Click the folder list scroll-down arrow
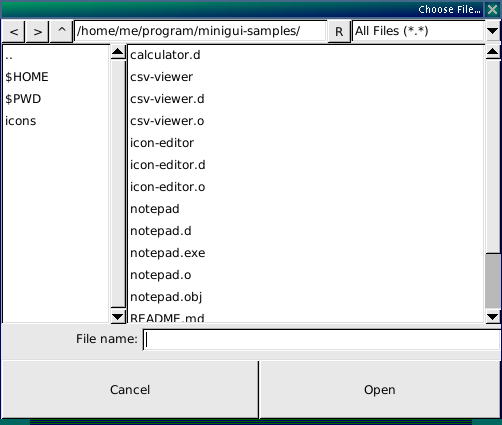 (x=118, y=316)
